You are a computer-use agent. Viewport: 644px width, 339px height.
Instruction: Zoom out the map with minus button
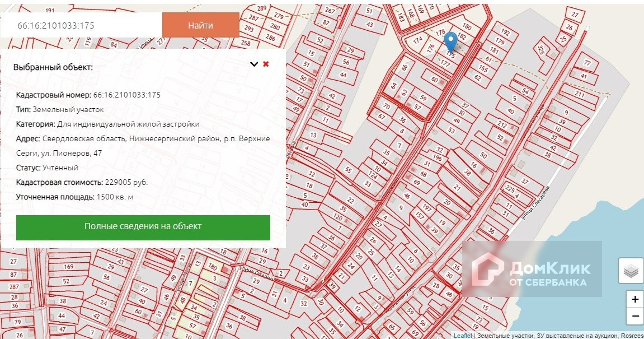tap(634, 317)
